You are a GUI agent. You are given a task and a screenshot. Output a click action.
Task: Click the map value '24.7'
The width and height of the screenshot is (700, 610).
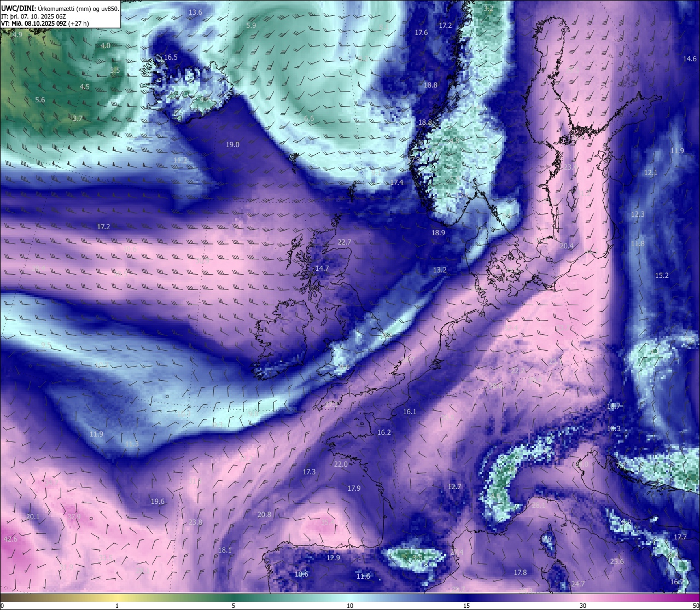pos(578,584)
